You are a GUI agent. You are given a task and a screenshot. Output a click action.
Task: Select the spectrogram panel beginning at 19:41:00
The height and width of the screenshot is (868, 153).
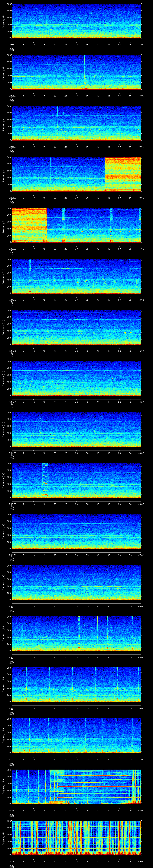(x=76, y=276)
